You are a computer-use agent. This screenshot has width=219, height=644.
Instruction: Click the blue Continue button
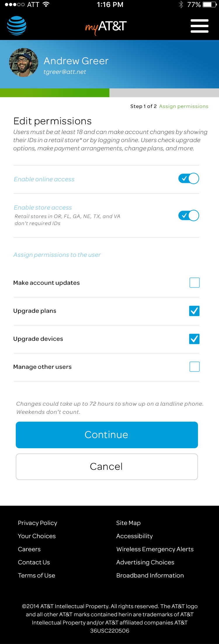pos(107,435)
